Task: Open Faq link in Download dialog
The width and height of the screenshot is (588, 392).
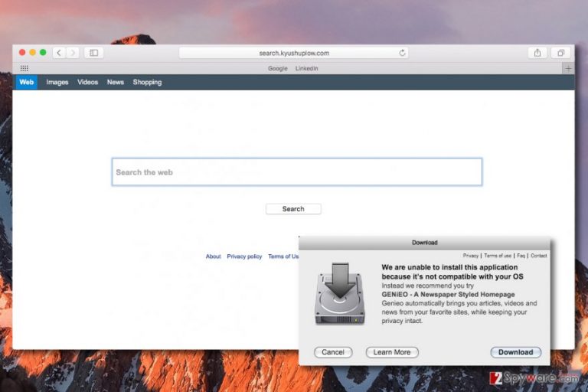Action: tap(521, 256)
